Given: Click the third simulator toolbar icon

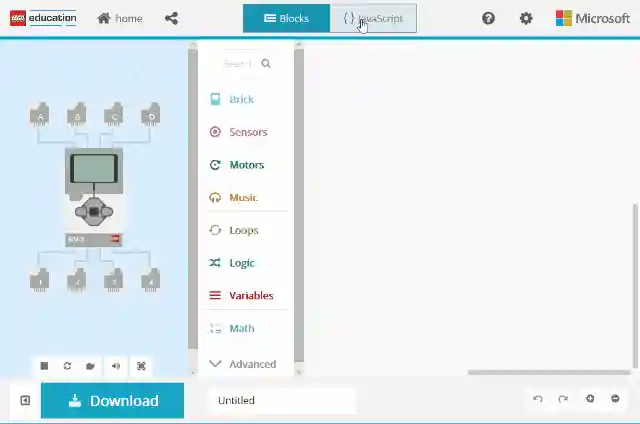Looking at the screenshot, I should point(90,366).
